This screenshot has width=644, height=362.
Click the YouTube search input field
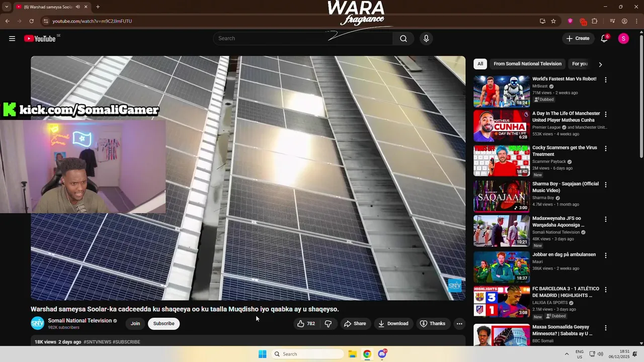[303, 38]
